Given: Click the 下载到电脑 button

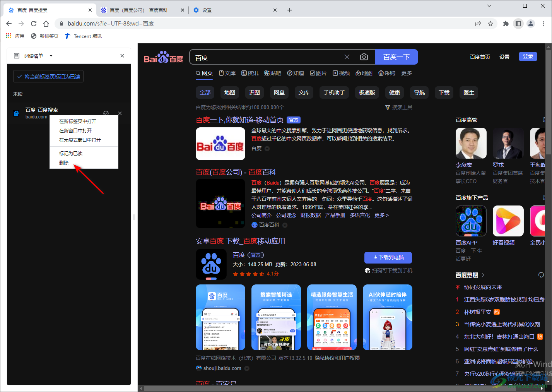Looking at the screenshot, I should point(388,257).
